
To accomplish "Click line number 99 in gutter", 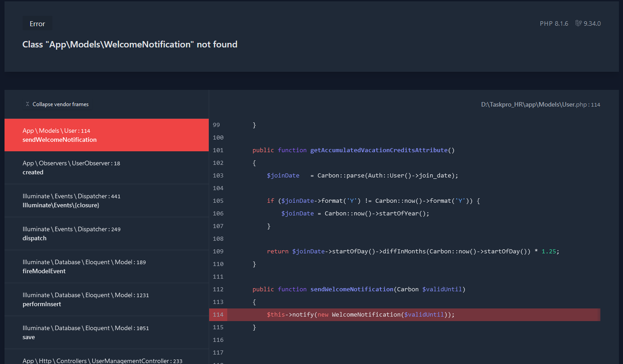I will (x=216, y=125).
